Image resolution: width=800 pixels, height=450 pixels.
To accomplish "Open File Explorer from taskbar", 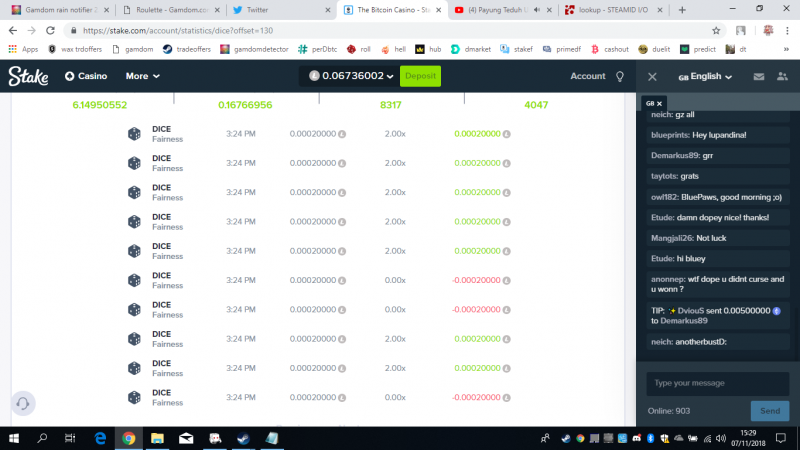I will (x=157, y=438).
